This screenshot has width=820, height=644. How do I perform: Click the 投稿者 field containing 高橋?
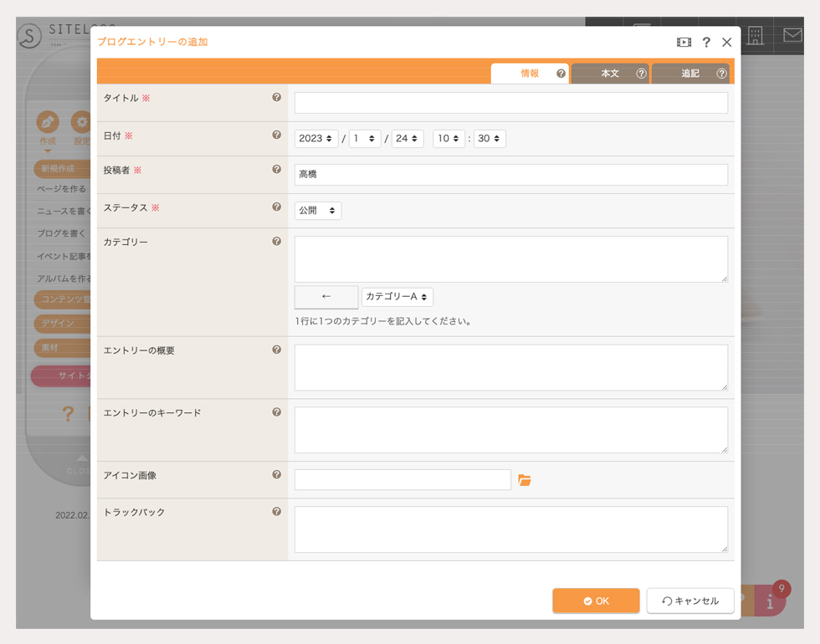click(511, 175)
